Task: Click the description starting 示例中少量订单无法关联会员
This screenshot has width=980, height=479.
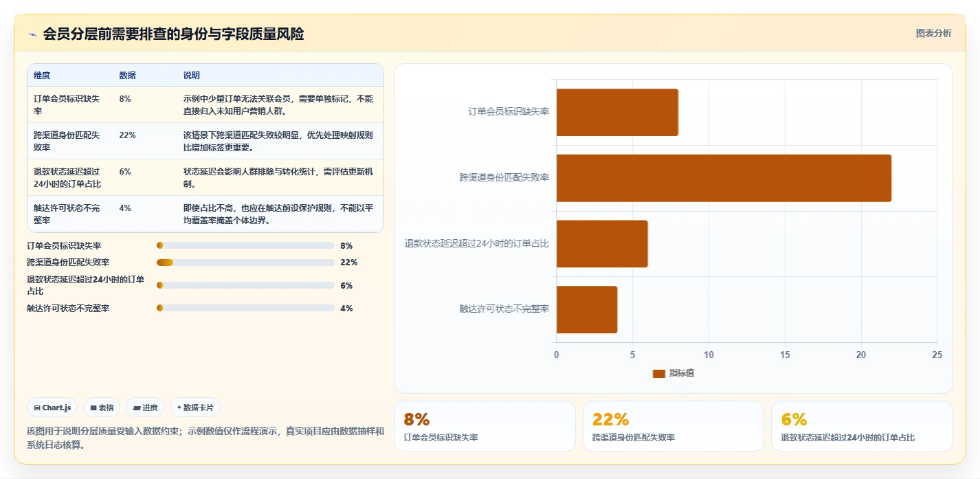Action: click(278, 104)
